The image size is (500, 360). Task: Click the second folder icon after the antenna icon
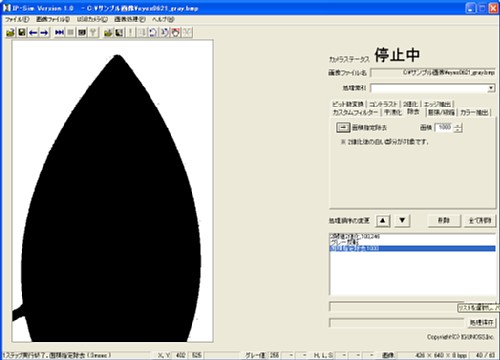pos(108,32)
